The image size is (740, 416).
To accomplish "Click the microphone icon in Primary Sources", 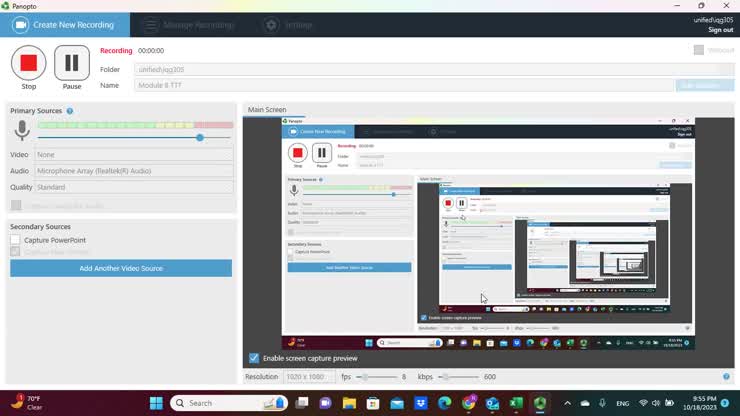I will click(x=22, y=130).
